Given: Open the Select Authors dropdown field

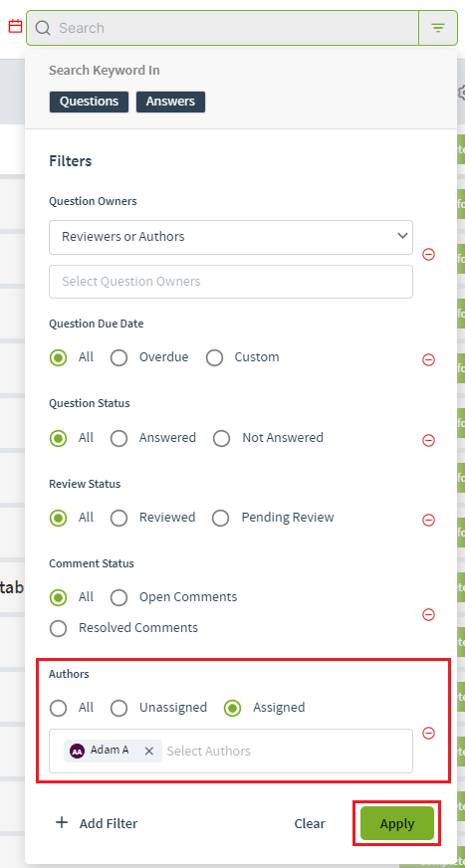Looking at the screenshot, I should click(x=231, y=751).
